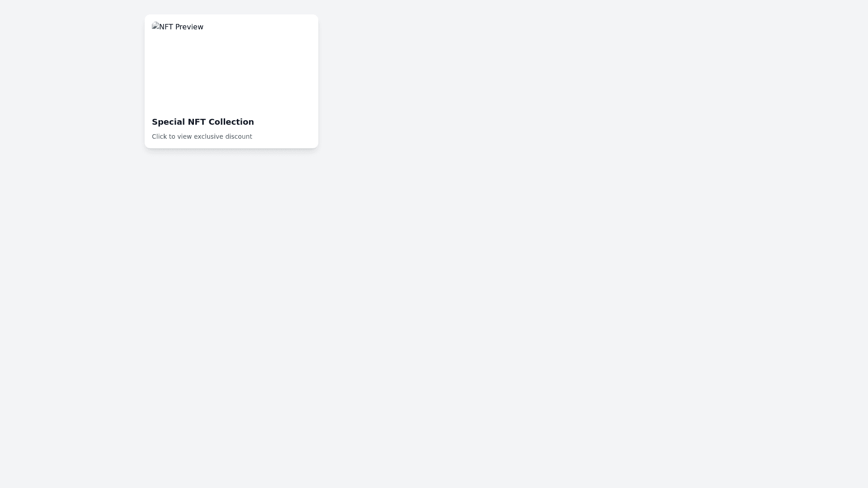Click the top-right corner area of the NFT card
This screenshot has width=868, height=488.
click(x=312, y=20)
